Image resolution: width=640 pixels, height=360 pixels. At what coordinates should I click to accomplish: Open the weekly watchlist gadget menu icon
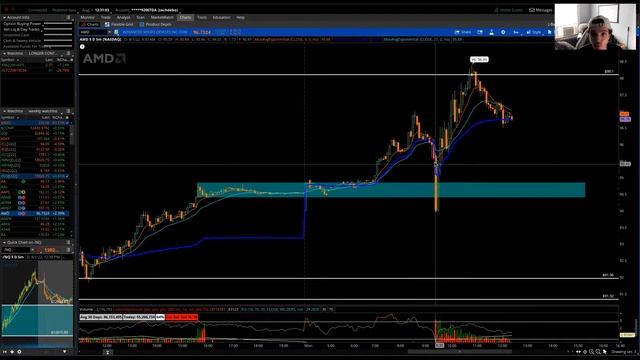coord(68,111)
